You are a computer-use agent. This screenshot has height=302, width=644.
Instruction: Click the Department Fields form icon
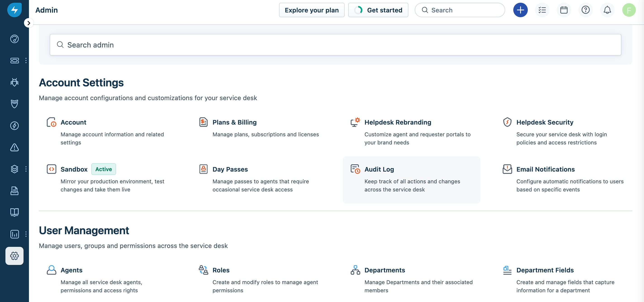(507, 270)
